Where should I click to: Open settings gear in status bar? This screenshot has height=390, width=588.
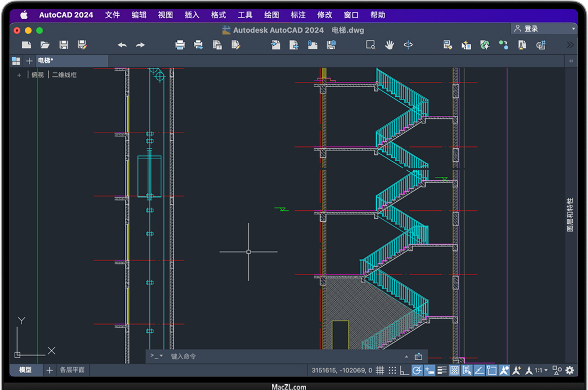point(569,370)
